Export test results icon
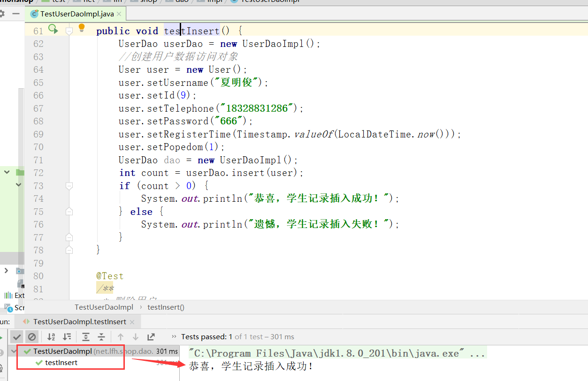Image resolution: width=588 pixels, height=381 pixels. point(151,336)
